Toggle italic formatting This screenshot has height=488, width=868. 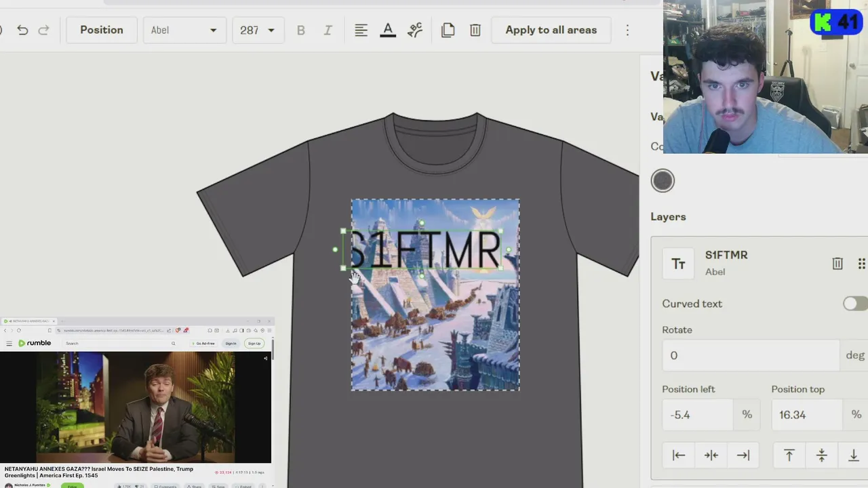[x=328, y=30]
